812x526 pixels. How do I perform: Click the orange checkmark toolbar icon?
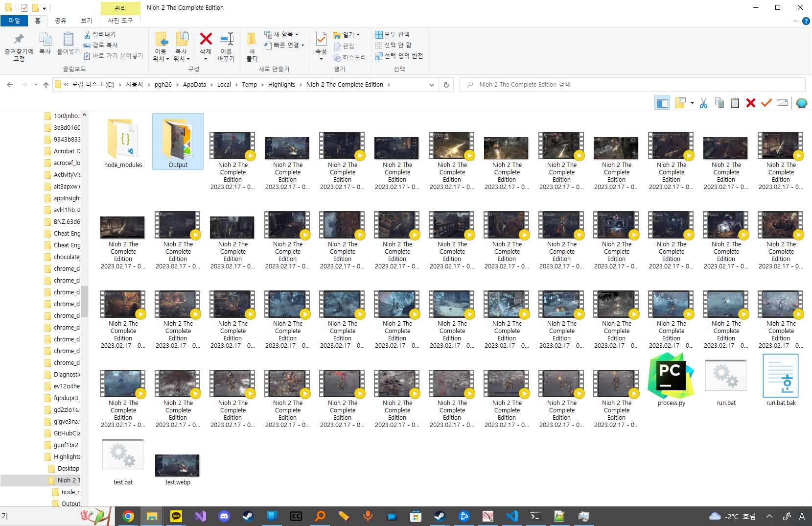pos(766,103)
